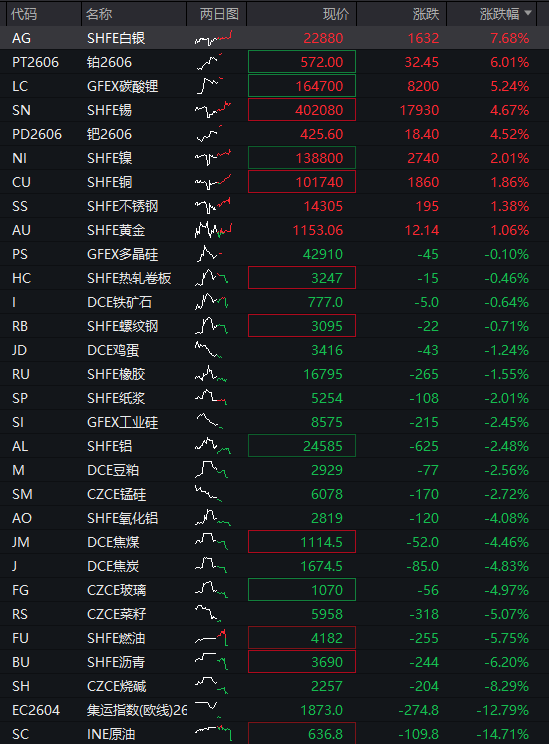Click the boxed 1070 price for CZCE玻璃
The width and height of the screenshot is (549, 744).
[302, 590]
